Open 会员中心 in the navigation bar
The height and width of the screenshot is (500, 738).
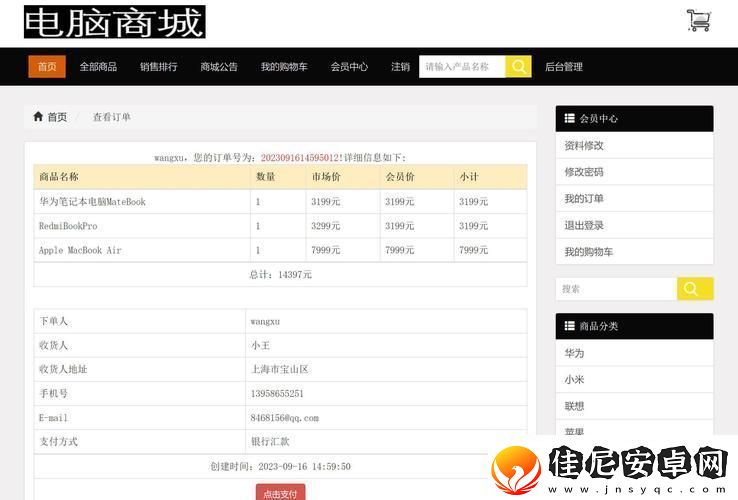(x=349, y=66)
